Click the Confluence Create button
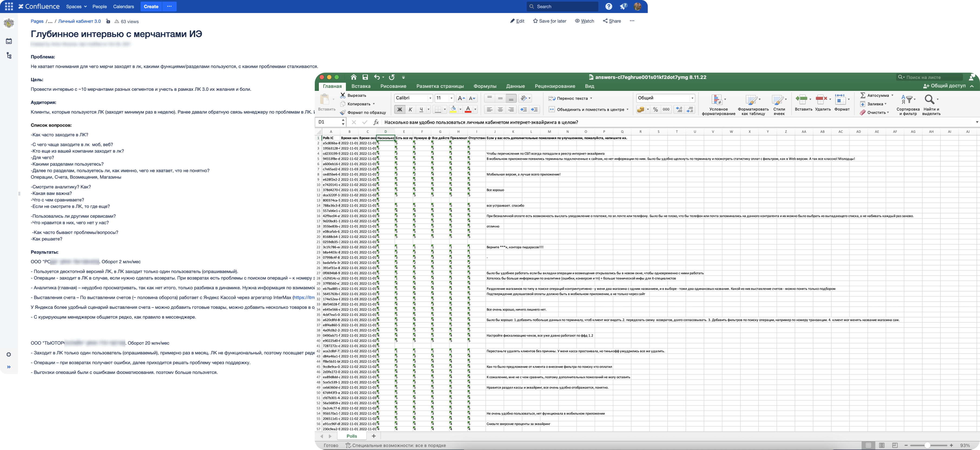Image resolution: width=980 pixels, height=450 pixels. point(151,6)
